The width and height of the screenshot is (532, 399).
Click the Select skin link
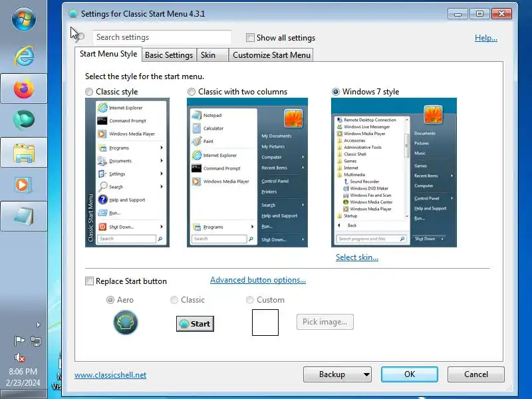click(357, 257)
